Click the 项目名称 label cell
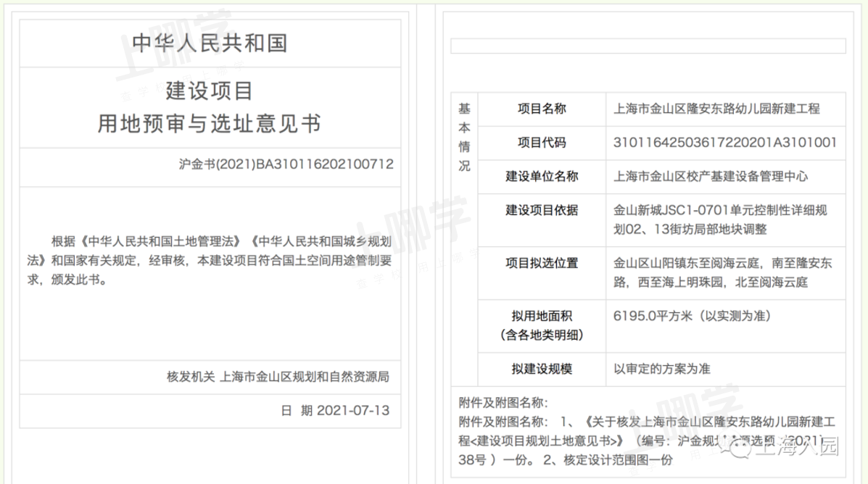Screen dimensions: 868x484 542,109
